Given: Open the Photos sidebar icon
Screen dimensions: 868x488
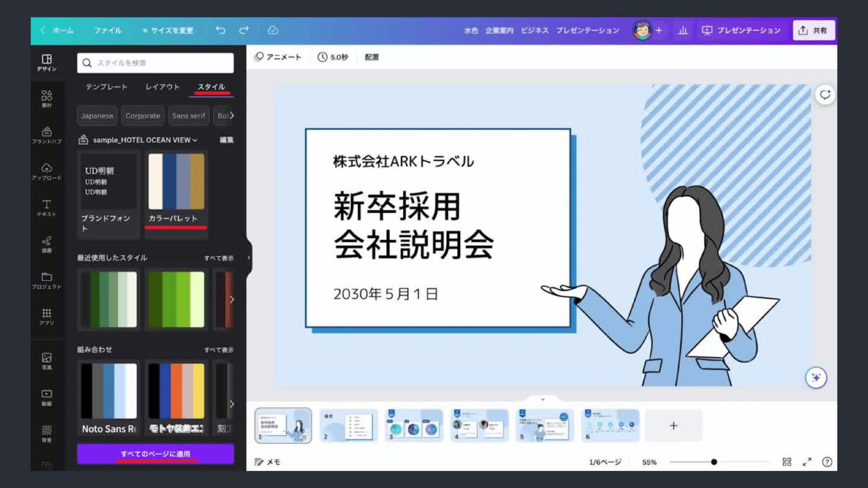Looking at the screenshot, I should (46, 361).
